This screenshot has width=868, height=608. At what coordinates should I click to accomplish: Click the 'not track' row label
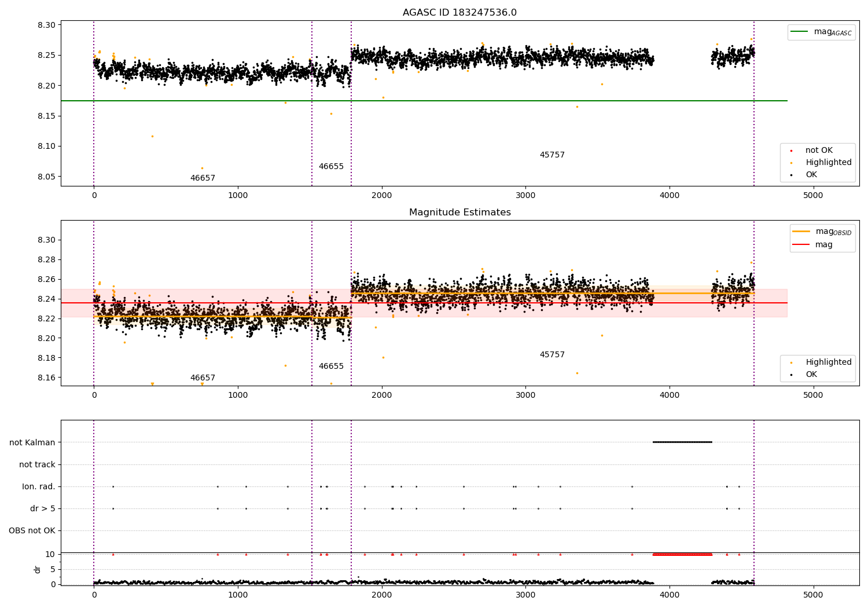click(37, 464)
